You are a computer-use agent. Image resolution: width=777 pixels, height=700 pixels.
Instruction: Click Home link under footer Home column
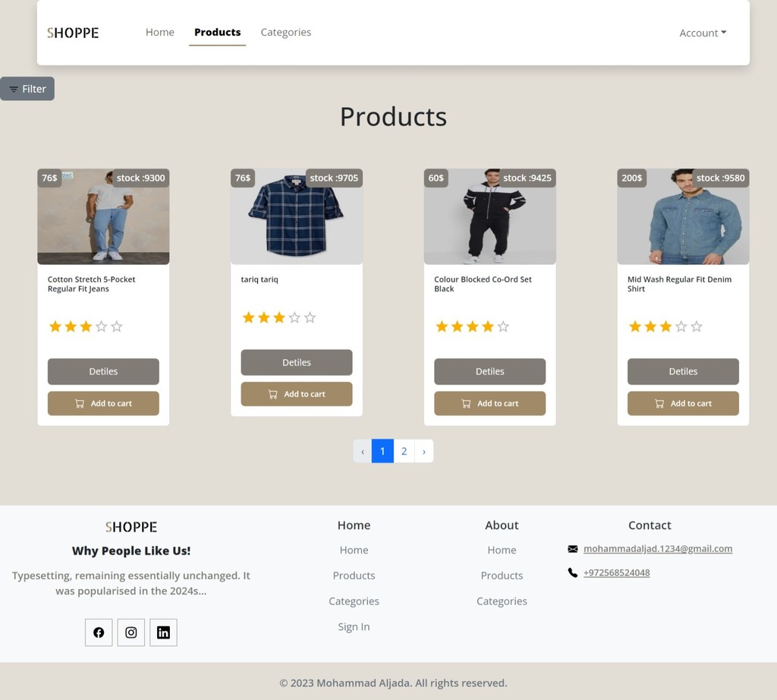pyautogui.click(x=354, y=550)
